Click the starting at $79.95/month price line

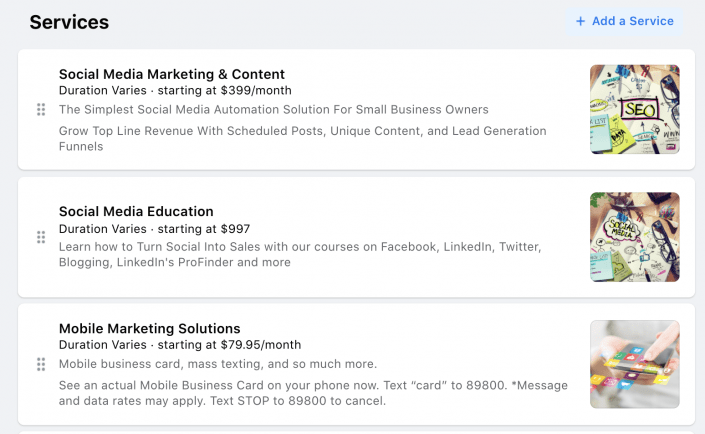(x=180, y=345)
